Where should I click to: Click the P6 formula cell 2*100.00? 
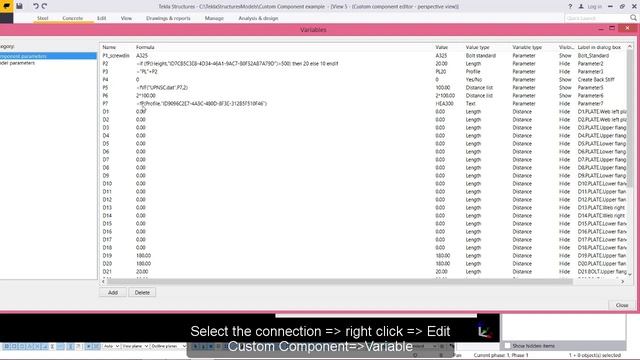[146, 96]
